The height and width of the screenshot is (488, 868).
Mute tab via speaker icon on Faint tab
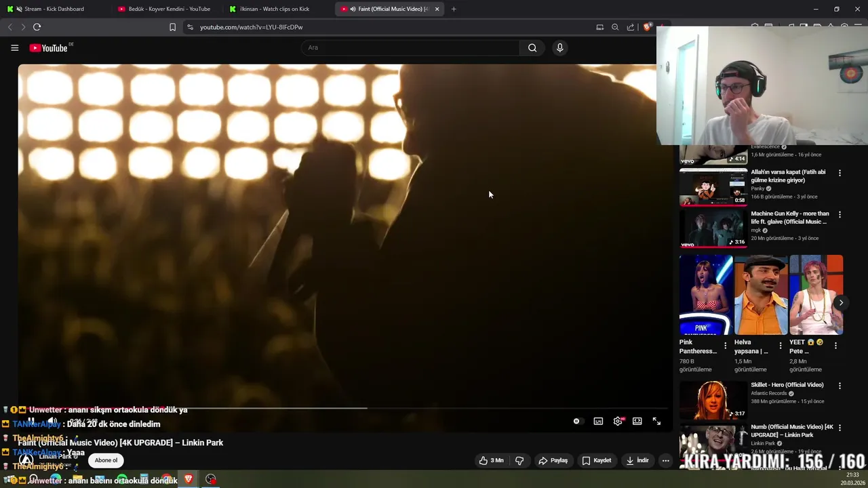click(353, 9)
